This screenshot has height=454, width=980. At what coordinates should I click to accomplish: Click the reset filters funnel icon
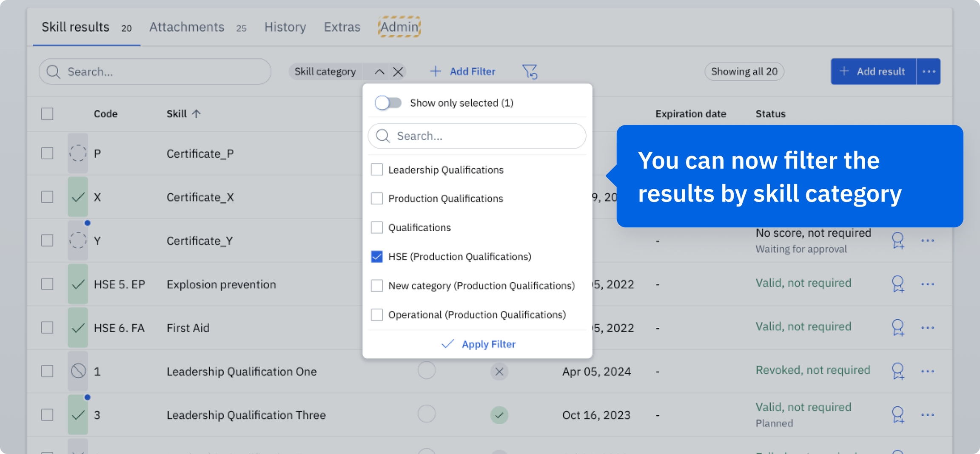pyautogui.click(x=530, y=71)
